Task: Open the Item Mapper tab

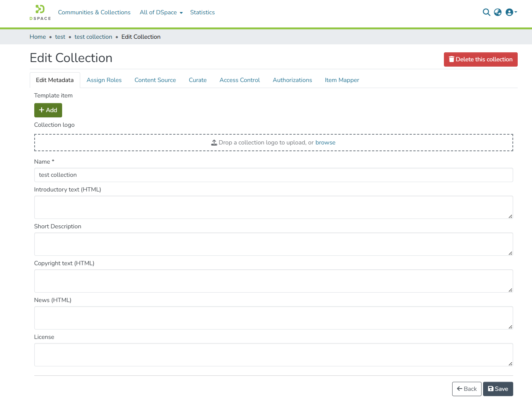Action: 342,80
